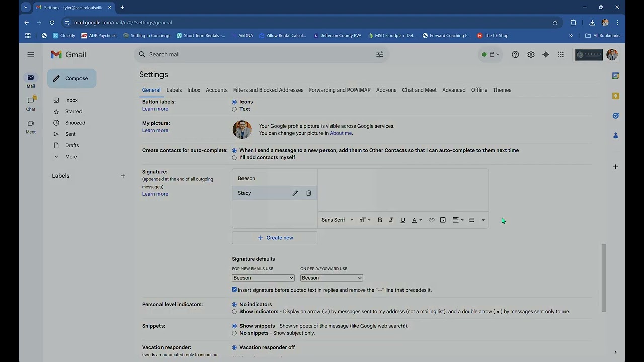Open Meet from the left rail
This screenshot has height=362, width=644.
(x=31, y=126)
